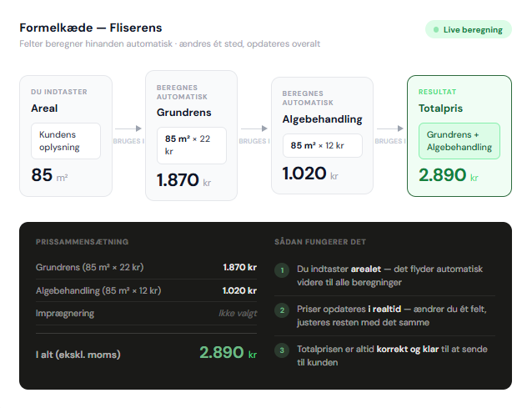532x408 pixels.
Task: Click the 85 m² × 22 kr formula field
Action: click(x=191, y=145)
